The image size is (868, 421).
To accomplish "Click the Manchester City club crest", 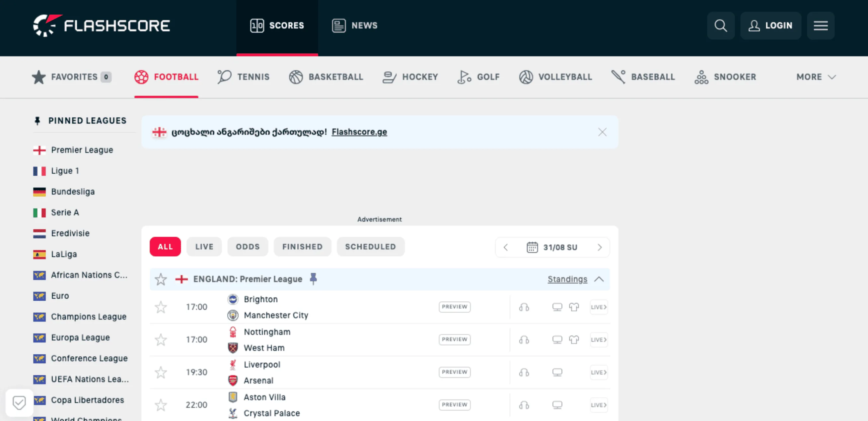I will point(233,315).
